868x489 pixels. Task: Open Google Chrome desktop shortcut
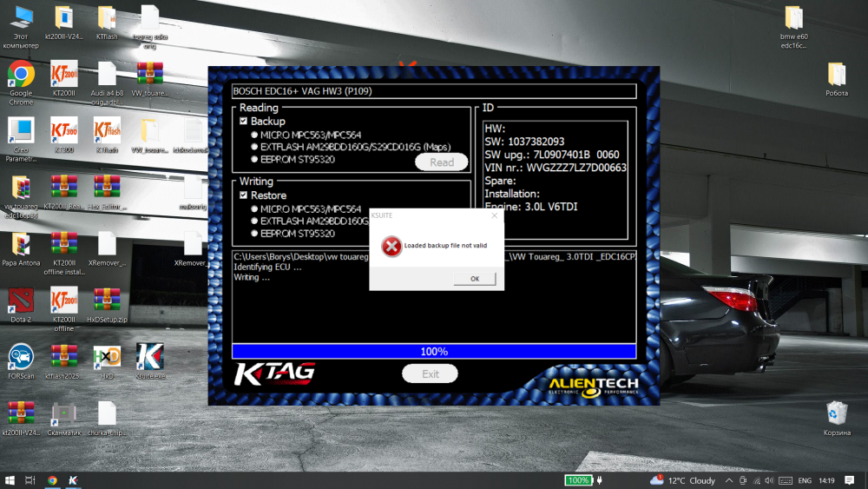pyautogui.click(x=21, y=83)
